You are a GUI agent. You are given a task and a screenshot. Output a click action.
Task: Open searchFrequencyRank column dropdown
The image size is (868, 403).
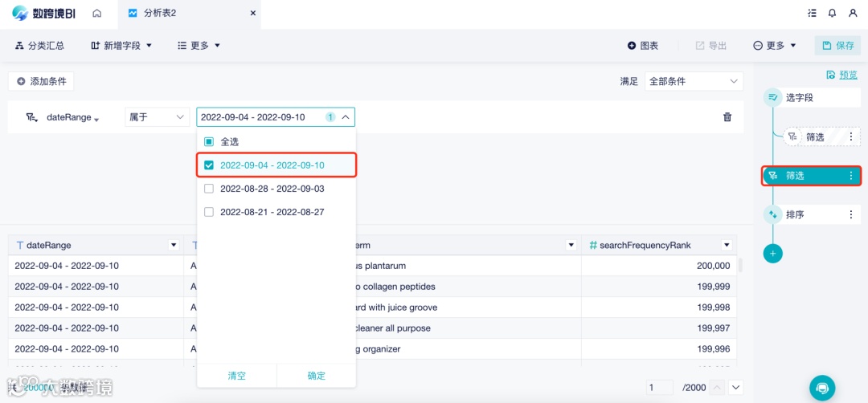(727, 245)
